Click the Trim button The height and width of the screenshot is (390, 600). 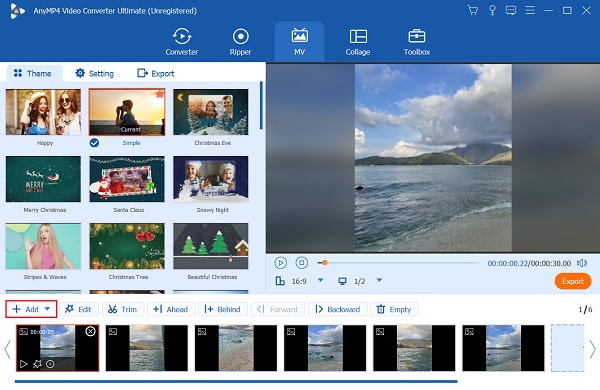tap(123, 309)
